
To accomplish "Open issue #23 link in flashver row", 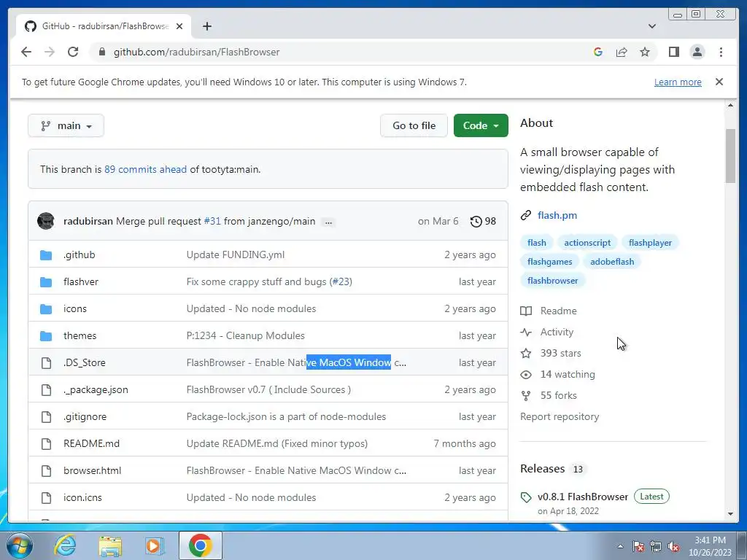I will point(341,282).
